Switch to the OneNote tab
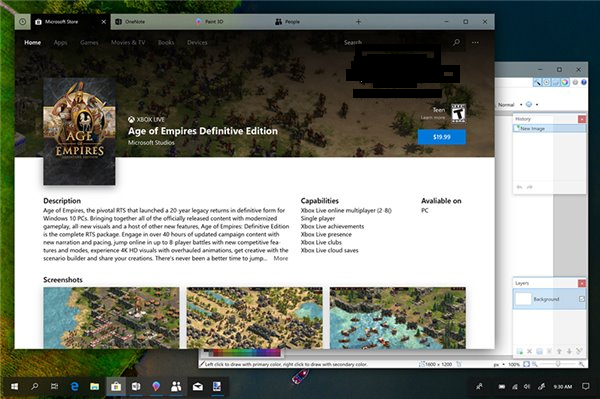 click(151, 22)
